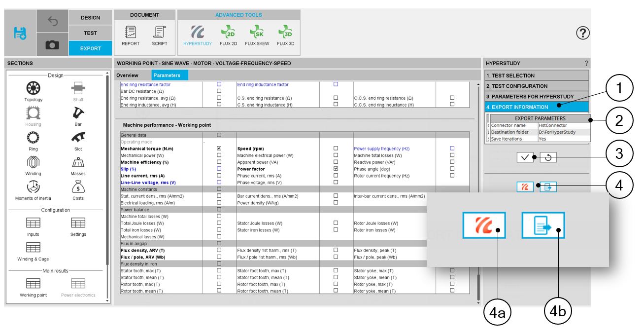Expand 3. Parameters for HyperStudy section

tap(537, 96)
